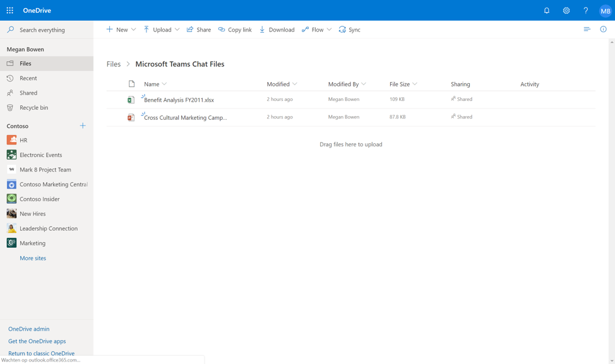
Task: Open the info details pane icon
Action: click(603, 30)
